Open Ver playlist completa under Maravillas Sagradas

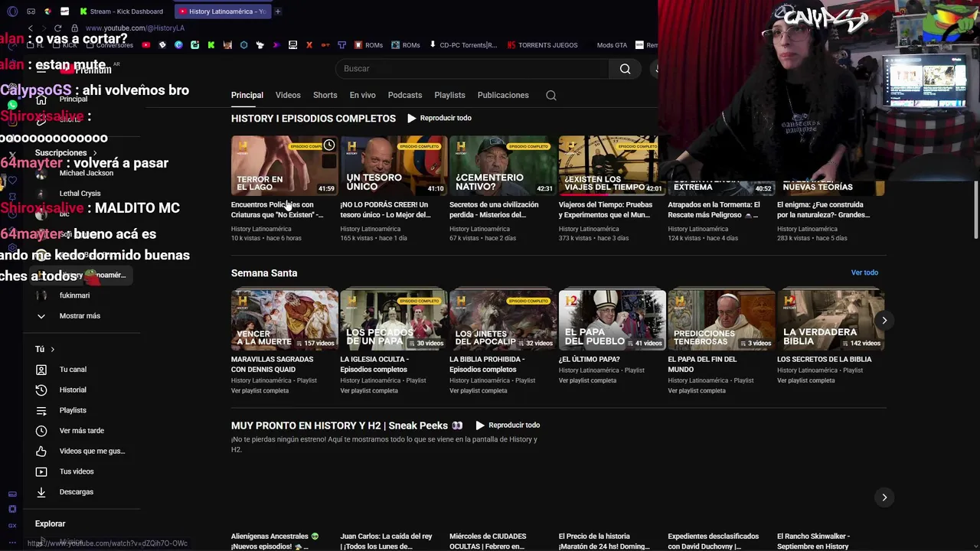pyautogui.click(x=260, y=391)
